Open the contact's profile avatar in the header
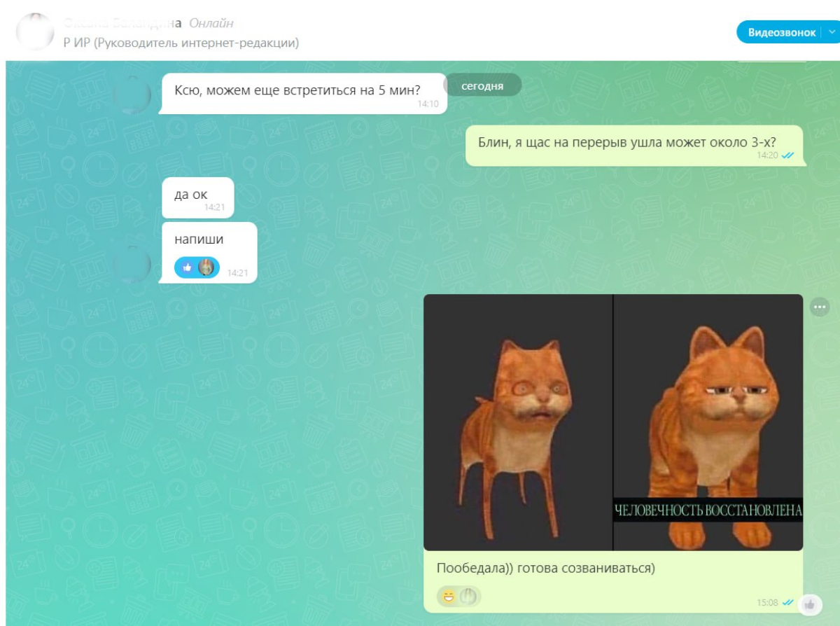The width and height of the screenshot is (840, 626). (34, 32)
